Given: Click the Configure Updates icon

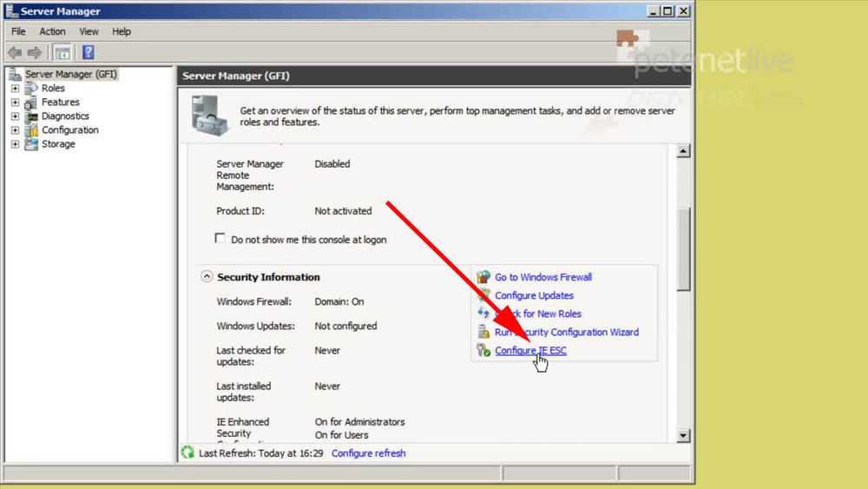Looking at the screenshot, I should (483, 294).
